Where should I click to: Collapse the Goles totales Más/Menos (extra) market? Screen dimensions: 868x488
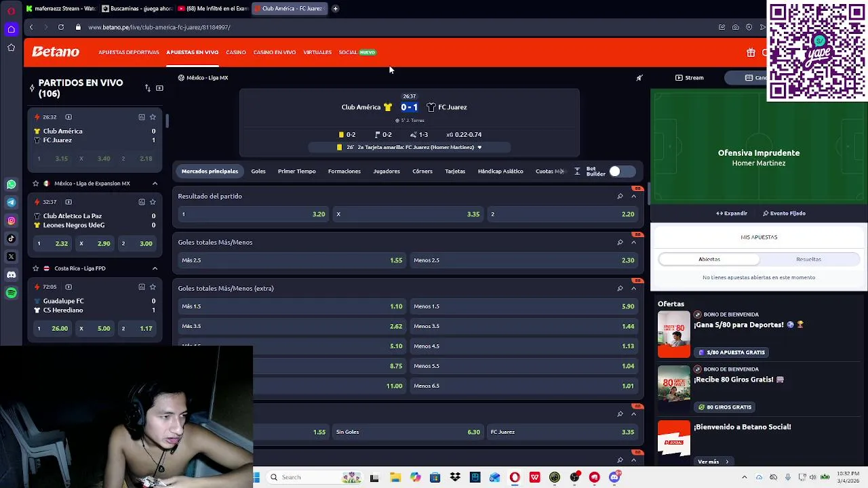(634, 288)
